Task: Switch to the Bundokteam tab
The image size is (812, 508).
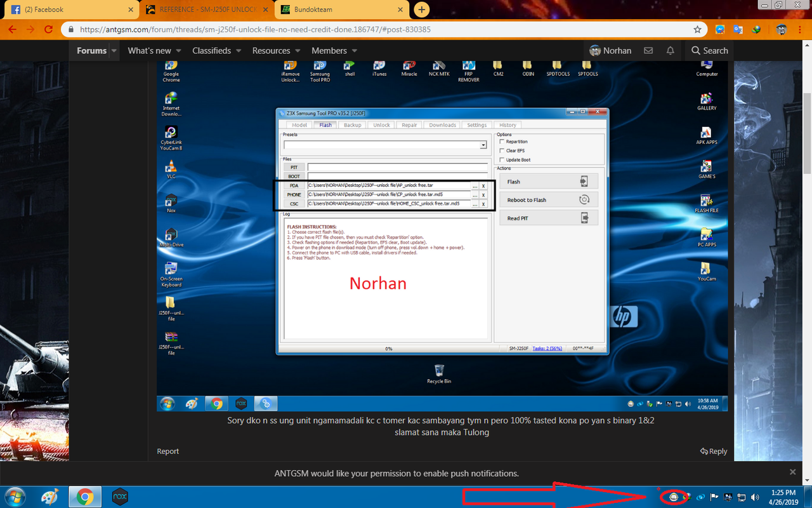Action: (x=343, y=10)
